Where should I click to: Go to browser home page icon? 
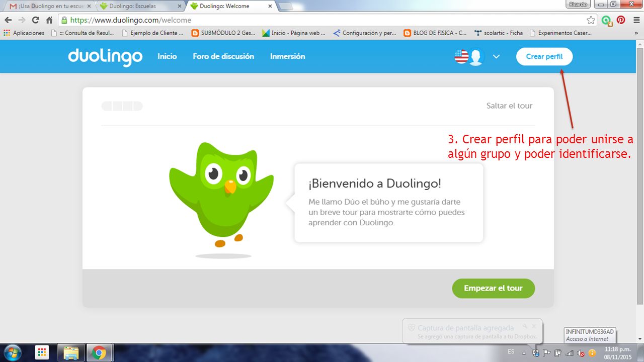49,20
